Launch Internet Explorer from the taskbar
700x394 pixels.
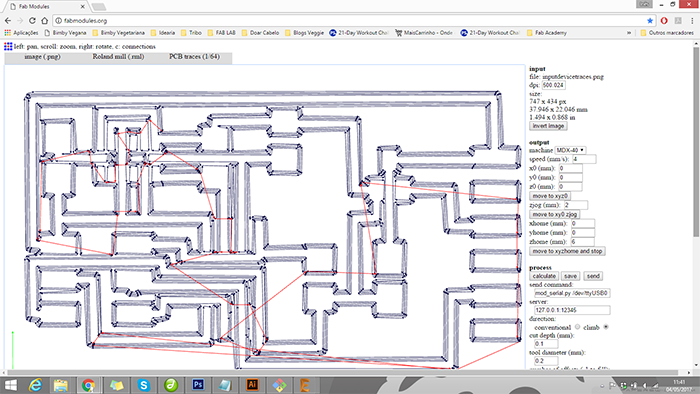(35, 385)
